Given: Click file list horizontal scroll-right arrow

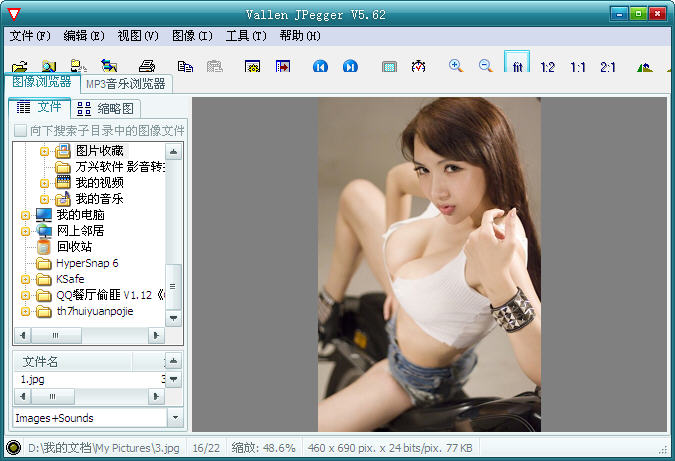Looking at the screenshot, I should point(156,396).
